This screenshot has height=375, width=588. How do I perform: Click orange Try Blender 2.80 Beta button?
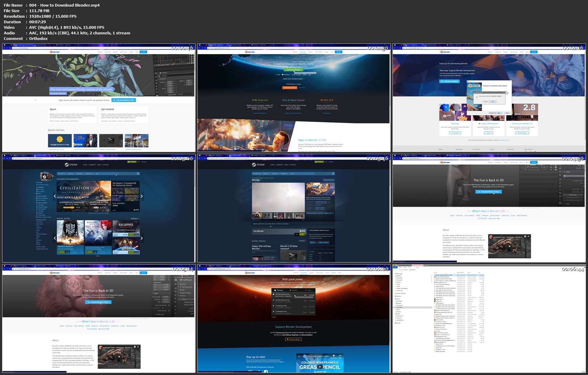coord(290,87)
